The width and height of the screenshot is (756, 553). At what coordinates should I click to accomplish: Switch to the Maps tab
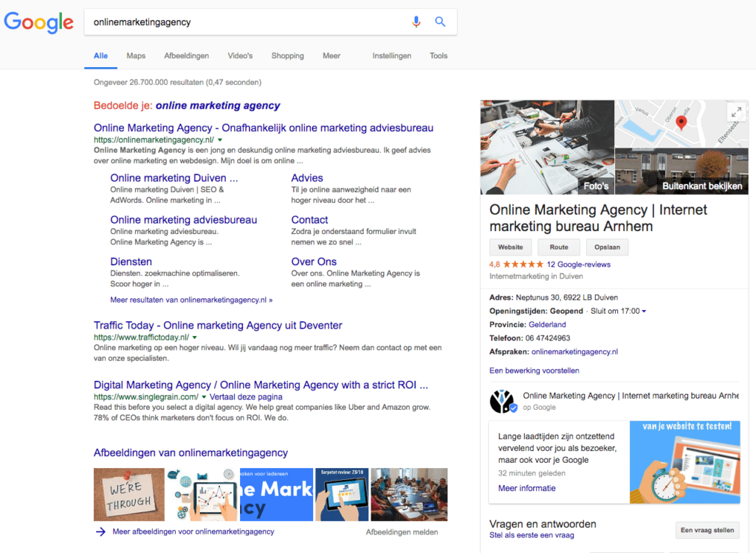click(135, 55)
